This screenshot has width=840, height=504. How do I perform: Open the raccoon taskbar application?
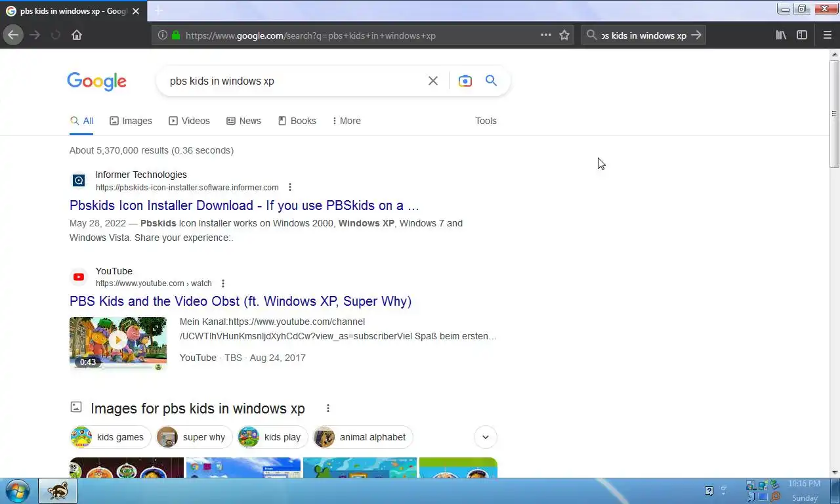click(58, 491)
